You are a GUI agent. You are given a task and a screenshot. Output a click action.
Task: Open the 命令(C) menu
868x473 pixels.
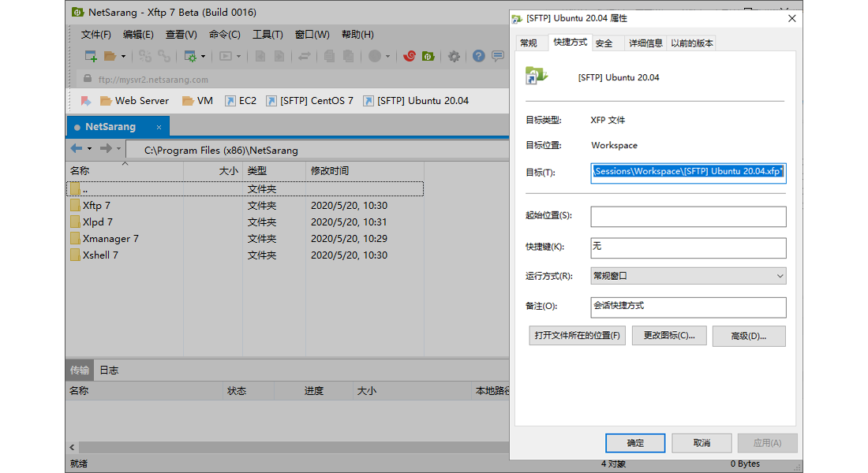point(224,35)
